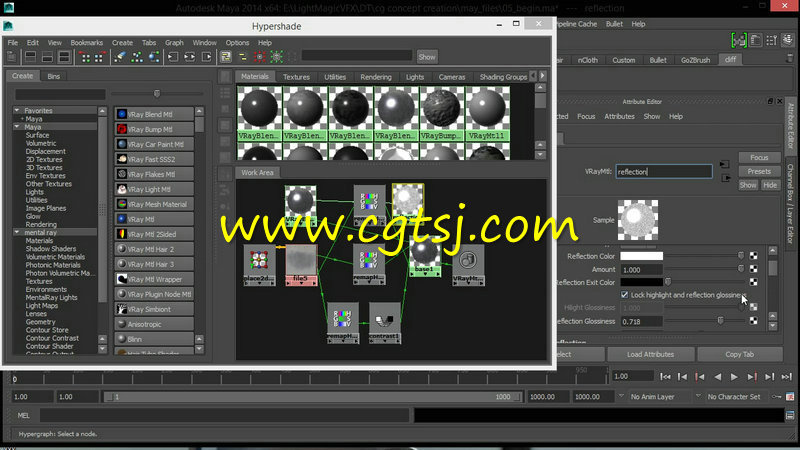Viewport: 800px width, 450px height.
Task: Click the green dotted node toolbar icon
Action: tap(277, 57)
